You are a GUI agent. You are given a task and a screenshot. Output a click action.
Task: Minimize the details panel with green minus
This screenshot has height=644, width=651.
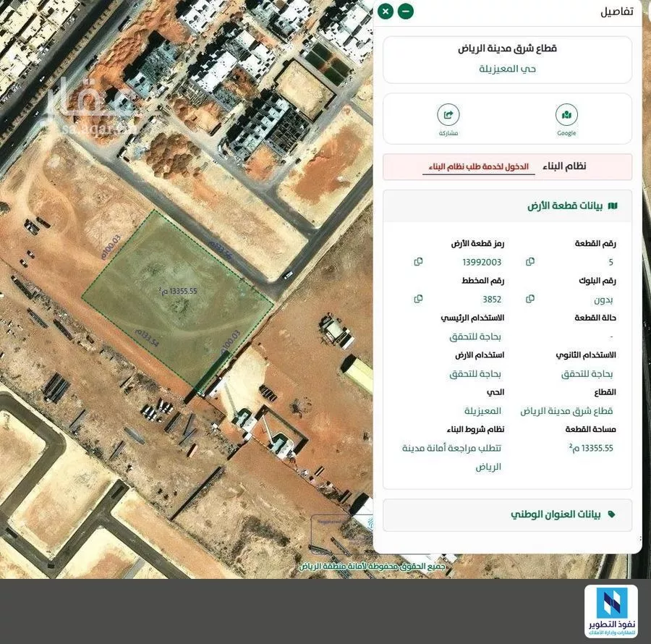point(405,11)
